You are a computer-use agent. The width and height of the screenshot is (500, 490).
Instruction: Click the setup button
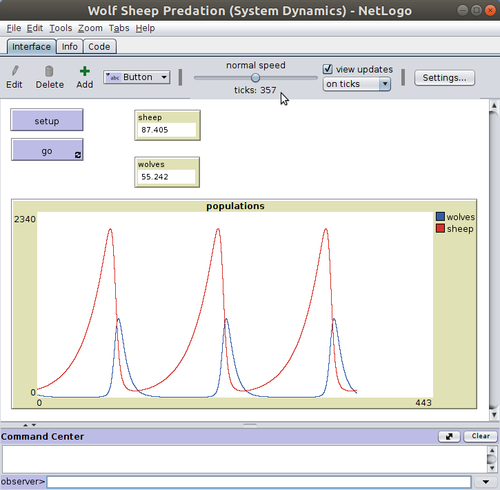[x=47, y=120]
